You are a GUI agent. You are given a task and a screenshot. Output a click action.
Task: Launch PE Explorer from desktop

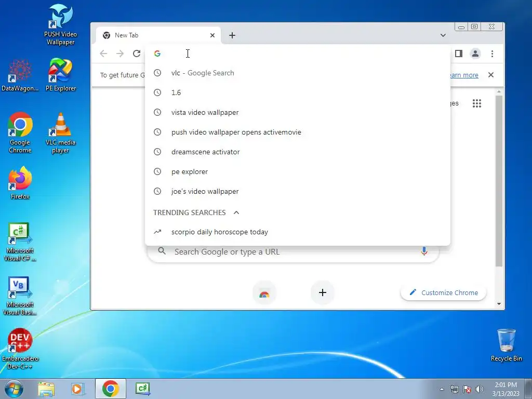(60, 75)
